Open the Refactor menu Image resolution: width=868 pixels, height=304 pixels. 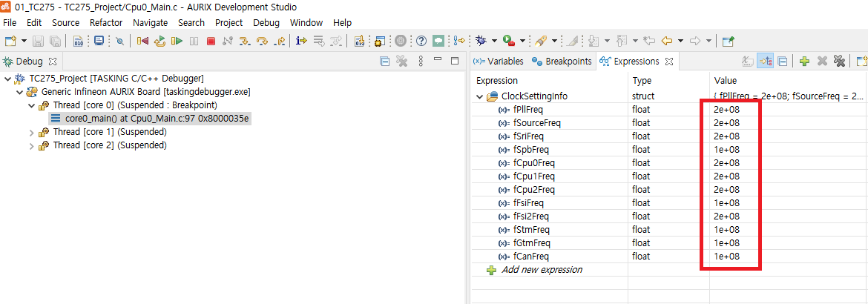click(106, 23)
